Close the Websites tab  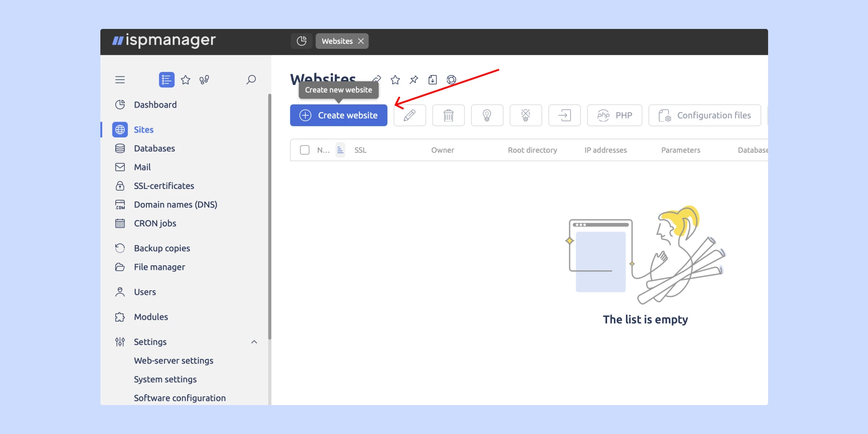pyautogui.click(x=361, y=41)
